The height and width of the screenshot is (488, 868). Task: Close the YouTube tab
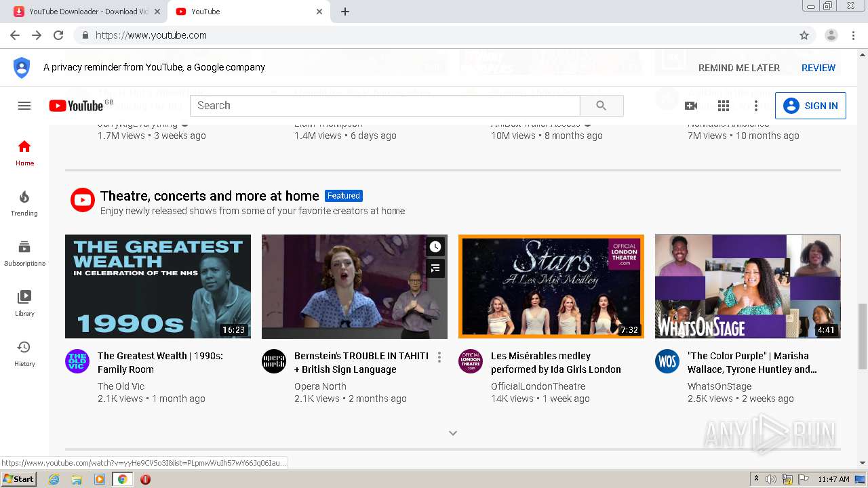pos(319,12)
